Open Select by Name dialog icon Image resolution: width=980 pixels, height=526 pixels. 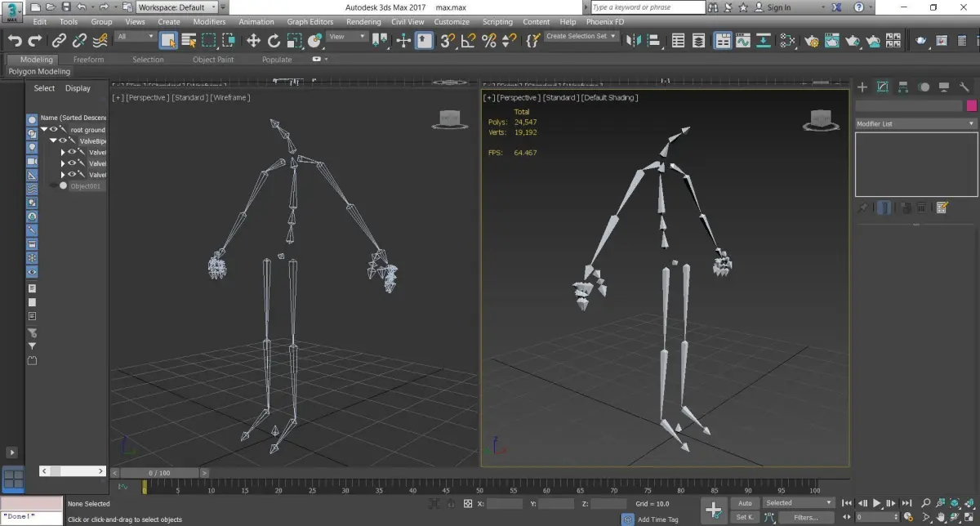(189, 40)
